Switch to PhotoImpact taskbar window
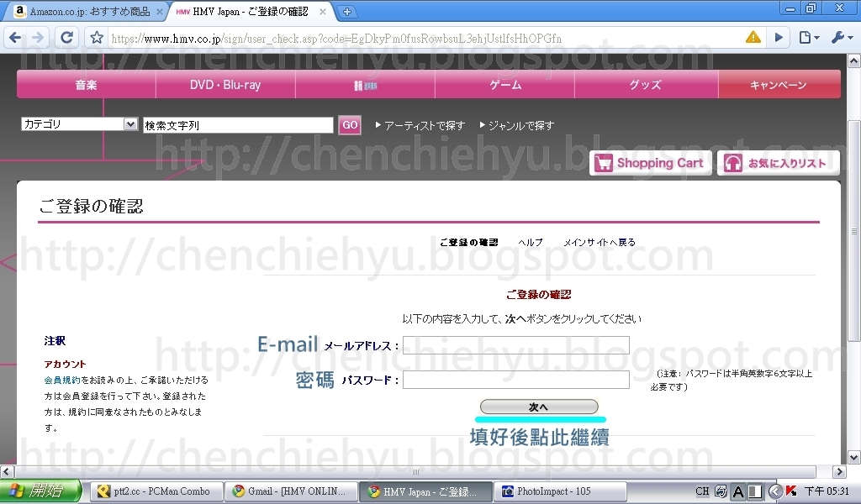This screenshot has width=861, height=504. coord(560,491)
